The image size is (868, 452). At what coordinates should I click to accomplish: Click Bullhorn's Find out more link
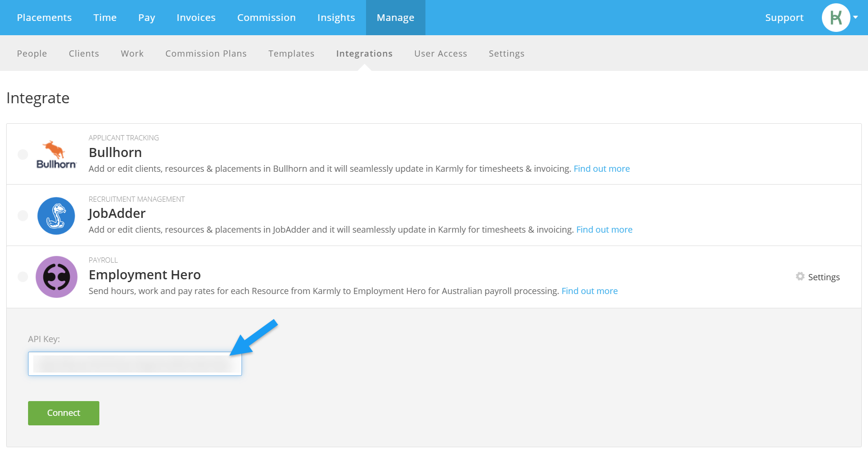(x=602, y=168)
